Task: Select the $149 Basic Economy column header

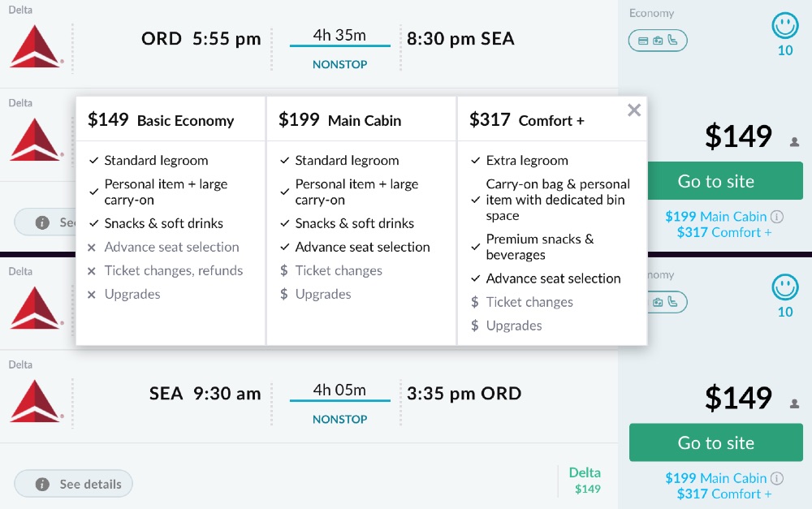Action: [x=161, y=120]
